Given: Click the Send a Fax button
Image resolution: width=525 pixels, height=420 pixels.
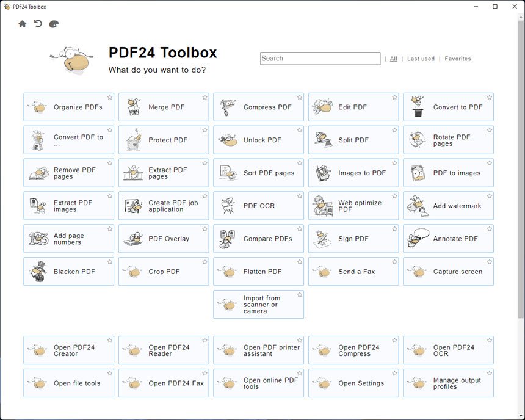Looking at the screenshot, I should (353, 272).
